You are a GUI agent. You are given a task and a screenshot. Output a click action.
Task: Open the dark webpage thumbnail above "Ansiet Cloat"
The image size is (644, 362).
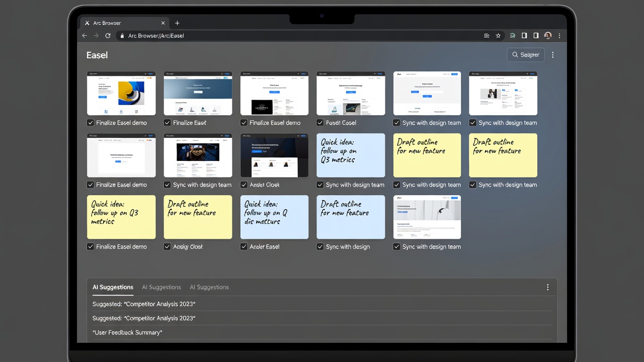pyautogui.click(x=274, y=155)
